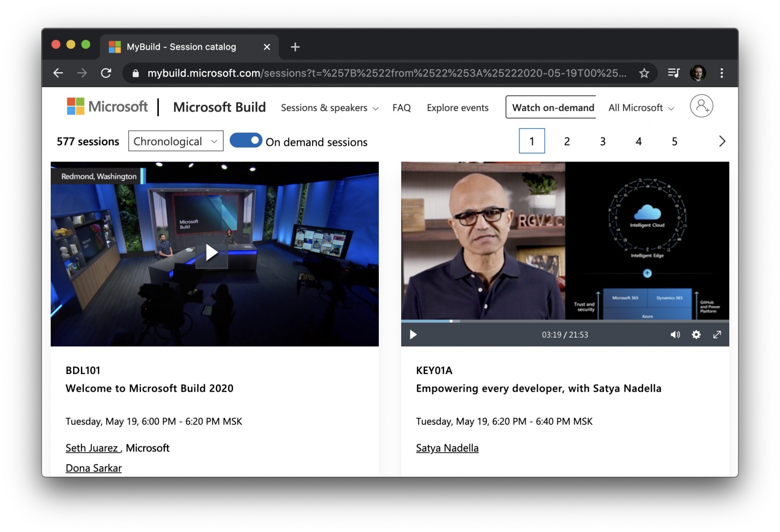Click the 577 sessions count
The image size is (780, 532).
[x=88, y=141]
